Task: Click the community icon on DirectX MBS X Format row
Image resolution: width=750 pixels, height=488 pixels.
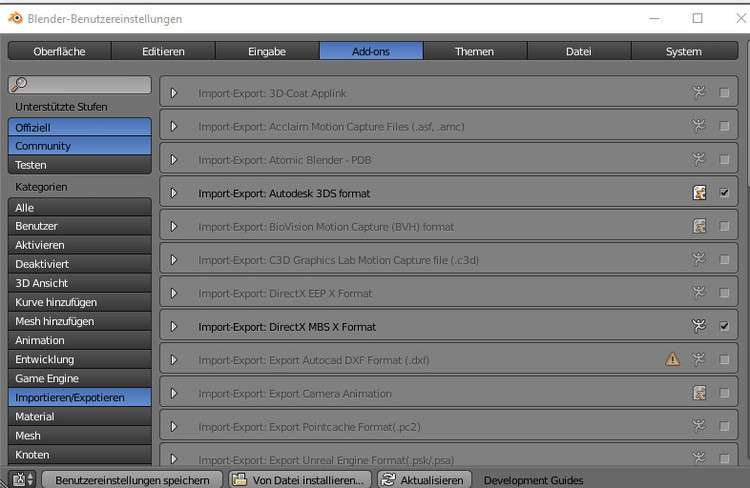Action: pos(699,326)
